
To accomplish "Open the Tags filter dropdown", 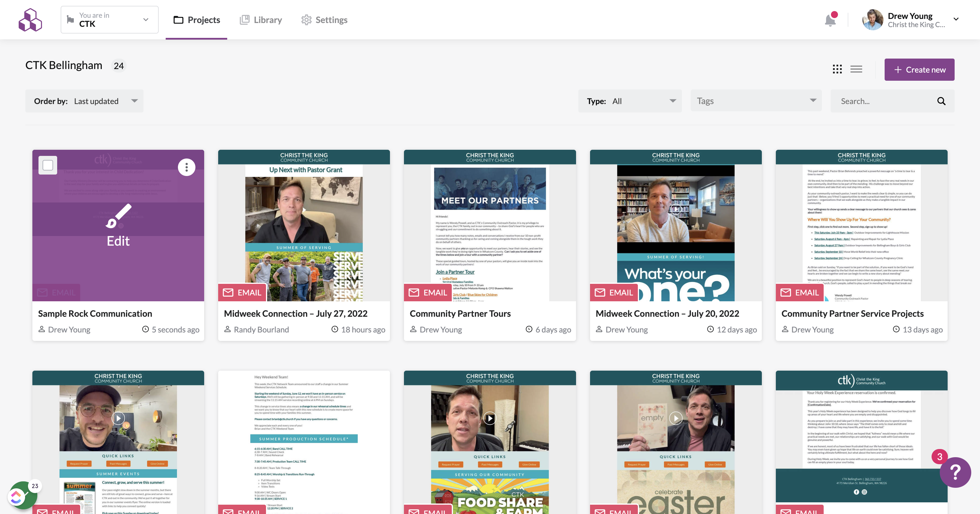I will [x=756, y=101].
